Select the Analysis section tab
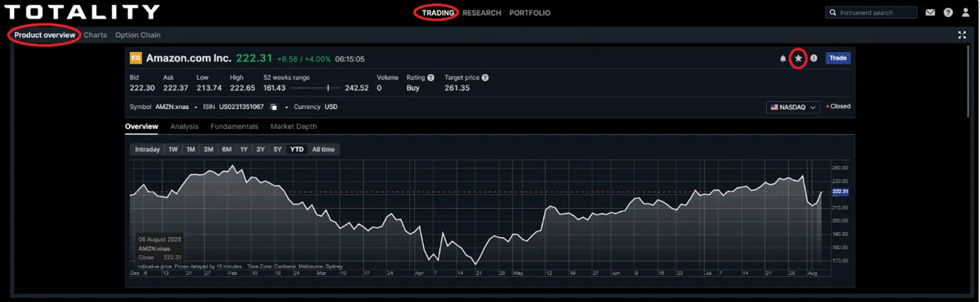The width and height of the screenshot is (980, 302). coord(184,127)
